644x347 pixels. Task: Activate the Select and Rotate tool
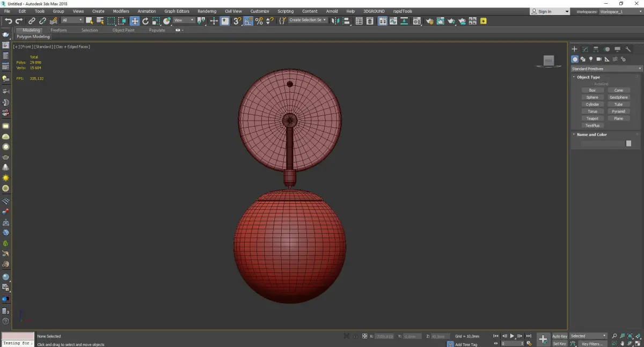coord(145,21)
